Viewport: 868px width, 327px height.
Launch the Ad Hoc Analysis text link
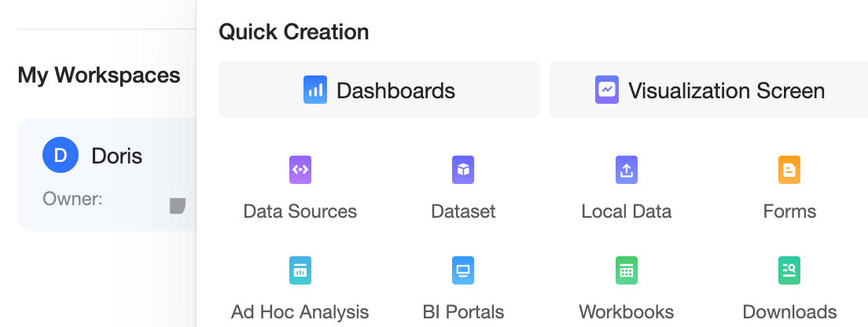tap(300, 312)
